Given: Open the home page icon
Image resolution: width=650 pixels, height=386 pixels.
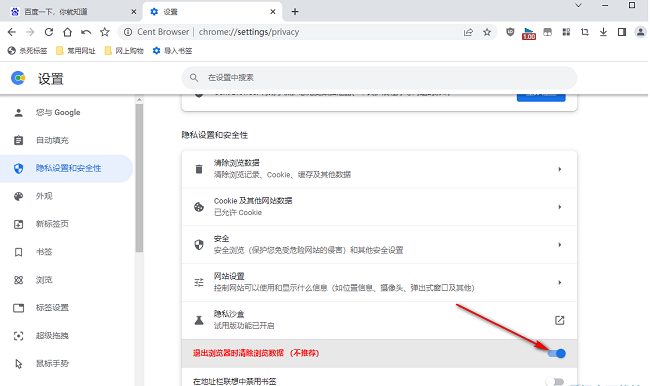Looking at the screenshot, I should [67, 32].
